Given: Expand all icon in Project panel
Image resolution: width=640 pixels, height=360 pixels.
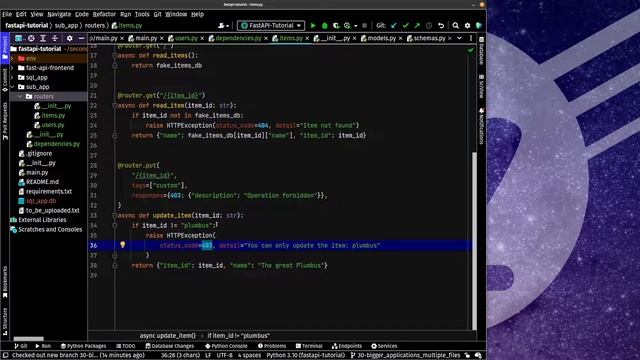Looking at the screenshot, I should 43,38.
